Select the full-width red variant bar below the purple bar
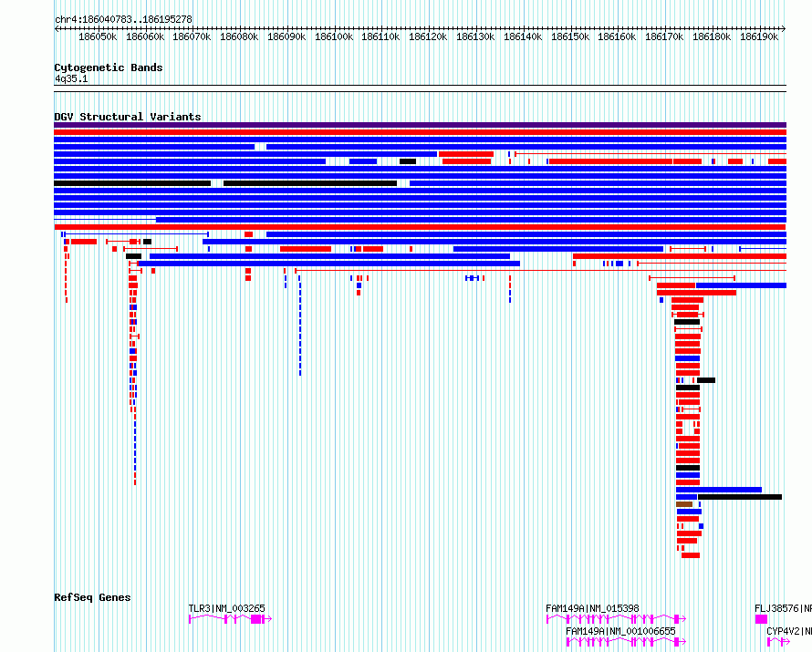 pos(420,132)
